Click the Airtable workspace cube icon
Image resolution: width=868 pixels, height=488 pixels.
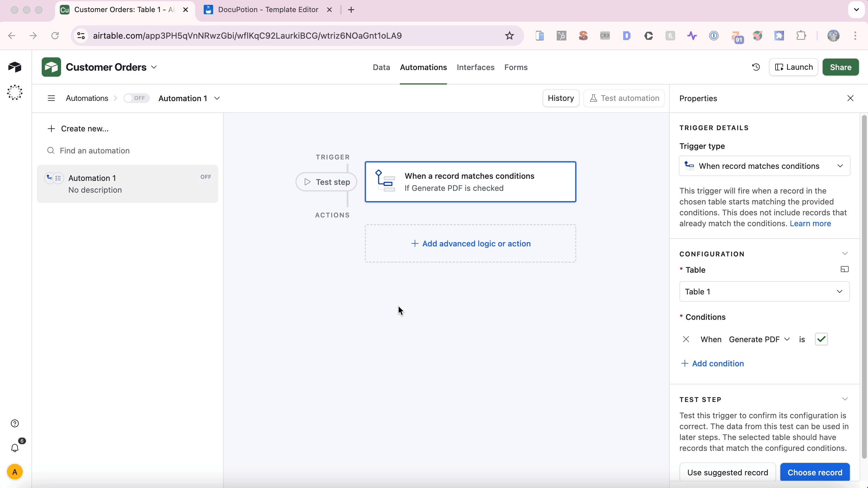point(15,67)
